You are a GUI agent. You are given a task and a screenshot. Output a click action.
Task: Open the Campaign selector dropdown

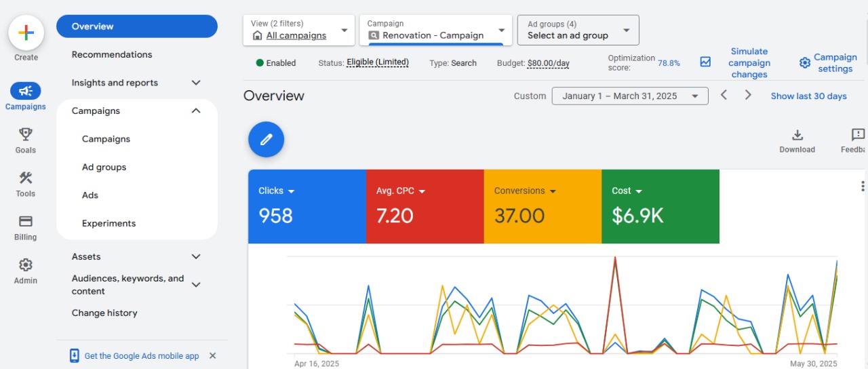pyautogui.click(x=435, y=31)
